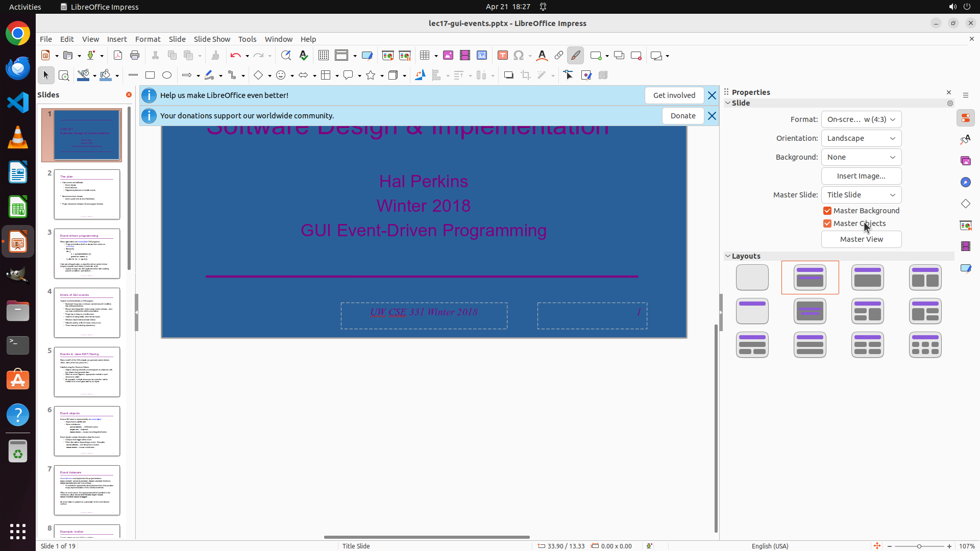Click the zoom slider in status bar
The width and height of the screenshot is (980, 551).
[919, 546]
